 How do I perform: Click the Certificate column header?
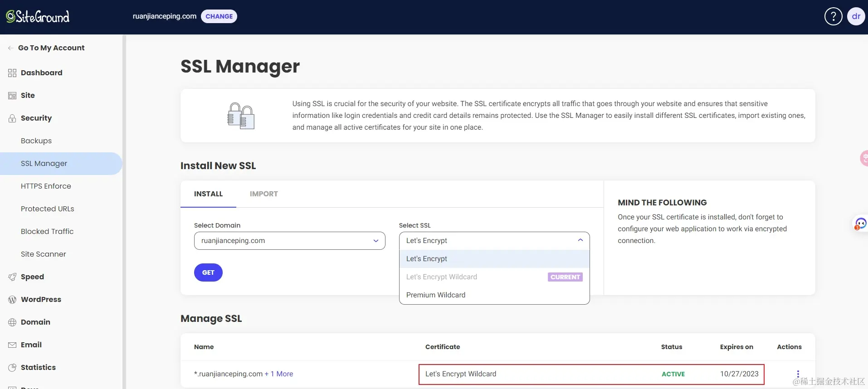pyautogui.click(x=443, y=347)
